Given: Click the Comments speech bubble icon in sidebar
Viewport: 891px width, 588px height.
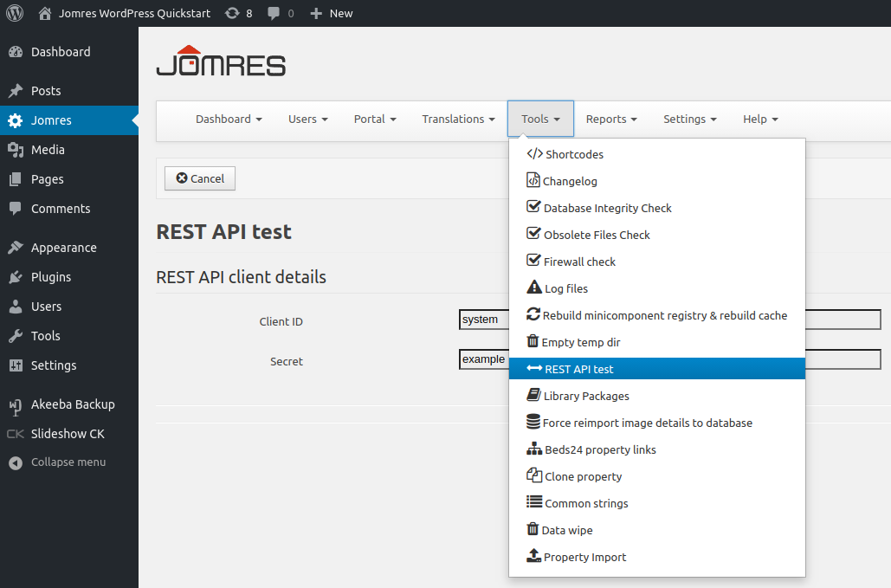Looking at the screenshot, I should [x=16, y=209].
